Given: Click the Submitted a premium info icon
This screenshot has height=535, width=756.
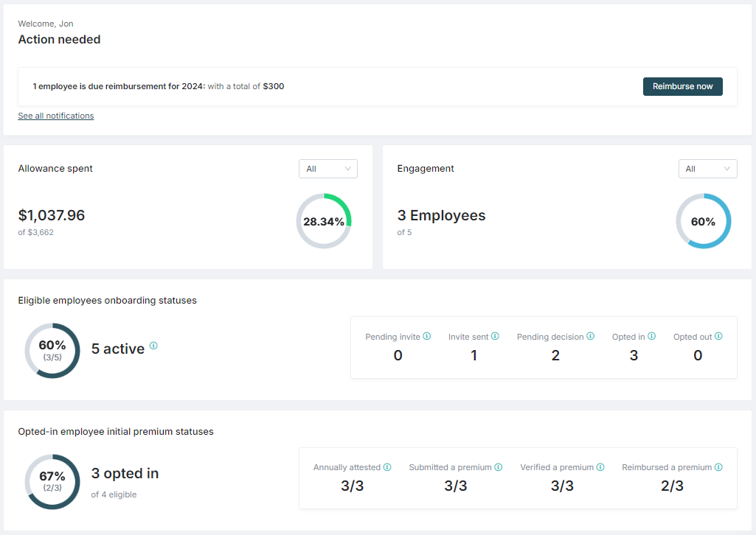Looking at the screenshot, I should pos(499,466).
